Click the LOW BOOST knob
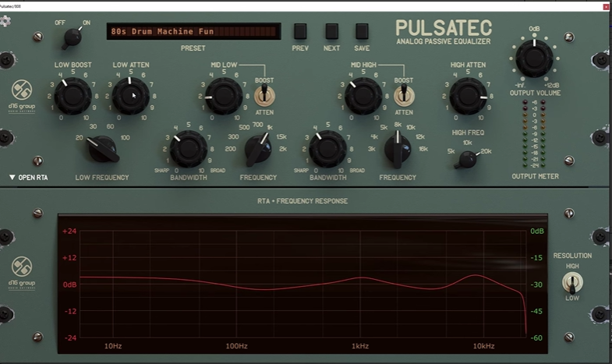Screen dimensions: 612x364 73,96
